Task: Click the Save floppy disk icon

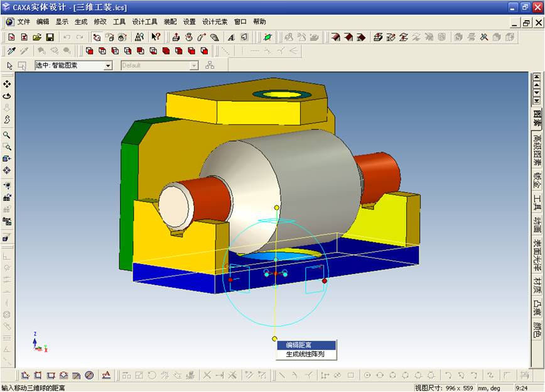Action: [50, 37]
